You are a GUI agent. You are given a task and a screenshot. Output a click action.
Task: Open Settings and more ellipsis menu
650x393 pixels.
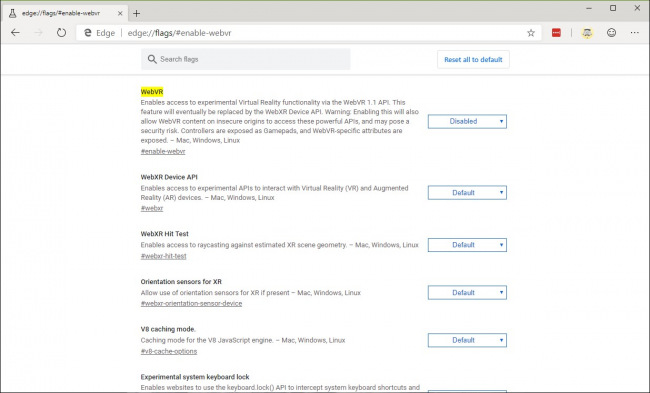pos(635,33)
